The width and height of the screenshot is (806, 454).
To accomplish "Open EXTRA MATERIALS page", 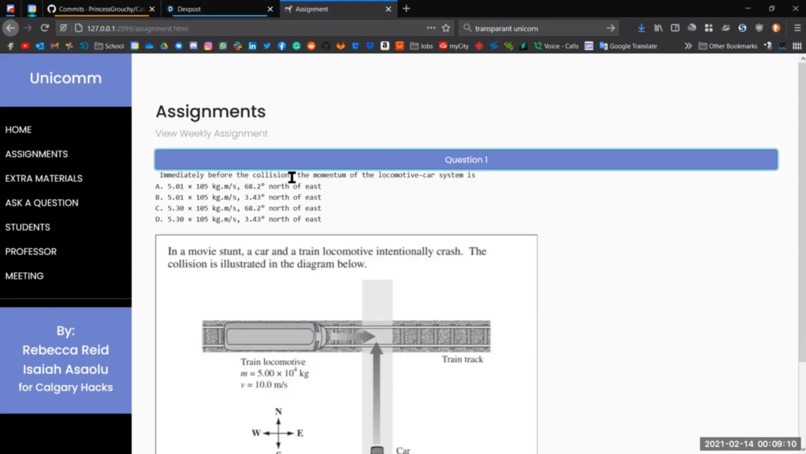I will pos(44,178).
